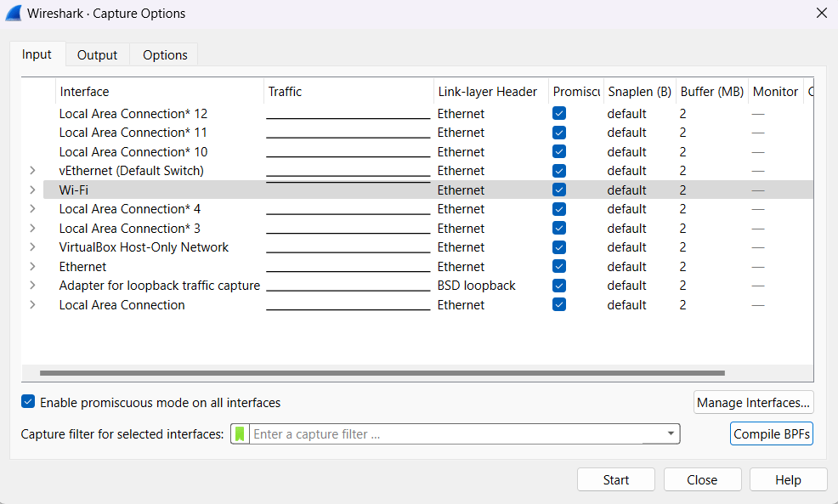Select the Input tab

click(x=37, y=54)
